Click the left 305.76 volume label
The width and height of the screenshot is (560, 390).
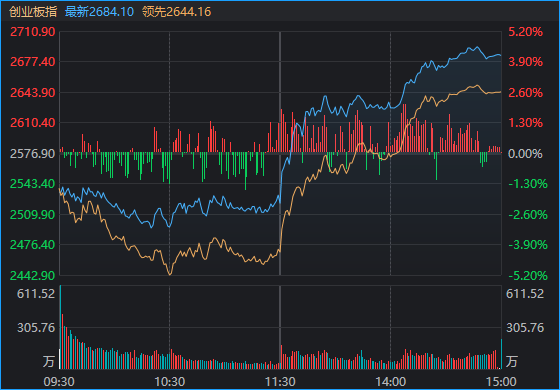36,328
